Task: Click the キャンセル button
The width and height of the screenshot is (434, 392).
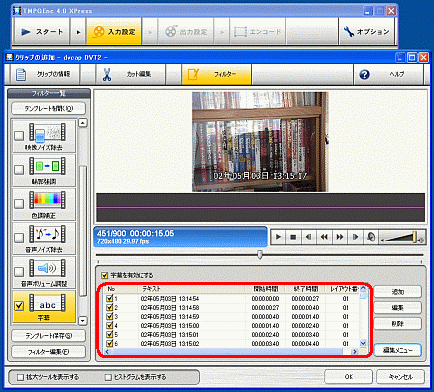Action: (401, 377)
